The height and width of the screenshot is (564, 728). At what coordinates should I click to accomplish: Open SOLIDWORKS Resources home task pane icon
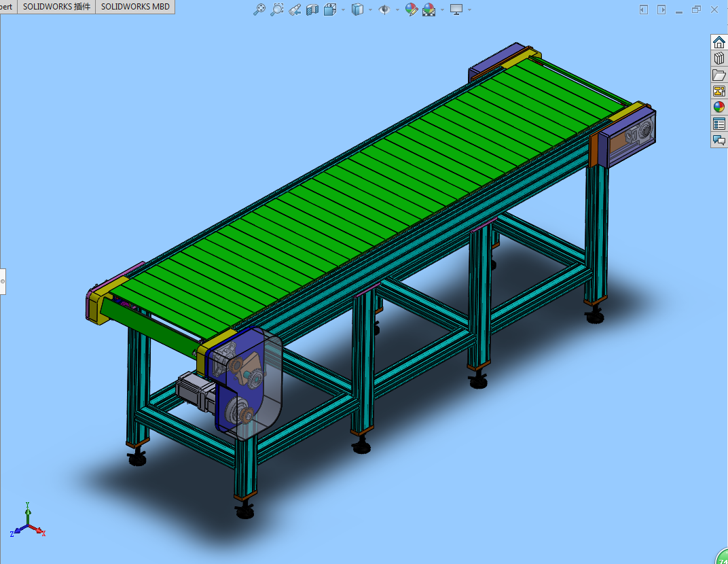point(718,42)
